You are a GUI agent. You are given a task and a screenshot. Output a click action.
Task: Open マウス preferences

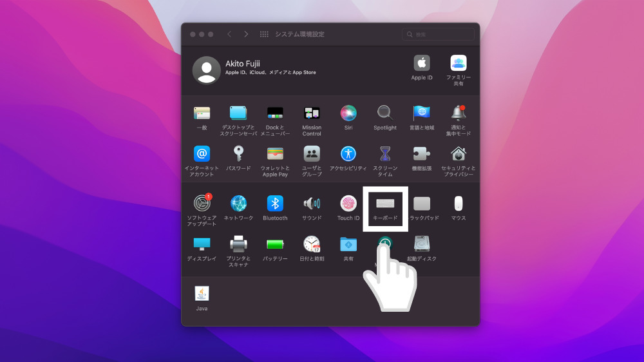tap(459, 204)
